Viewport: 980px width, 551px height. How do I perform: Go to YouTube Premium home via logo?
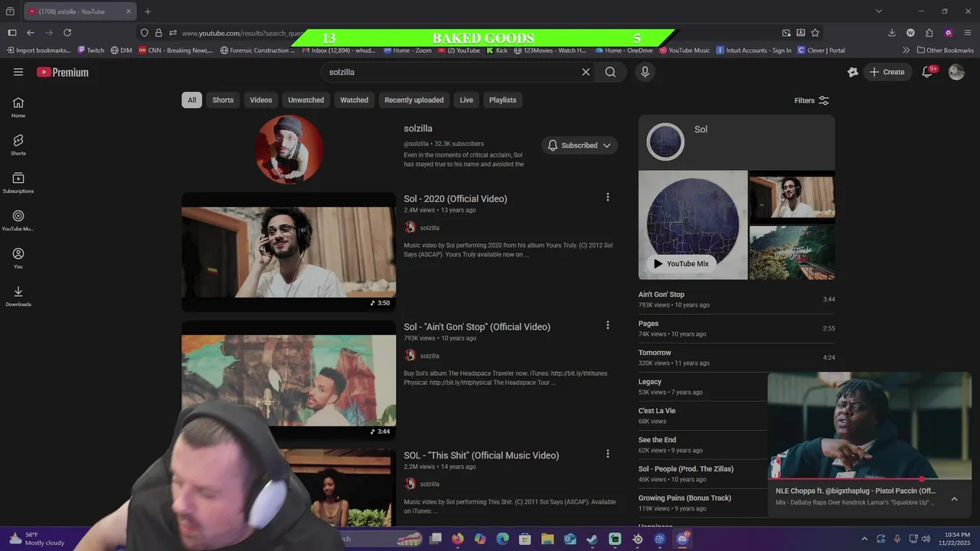(63, 72)
